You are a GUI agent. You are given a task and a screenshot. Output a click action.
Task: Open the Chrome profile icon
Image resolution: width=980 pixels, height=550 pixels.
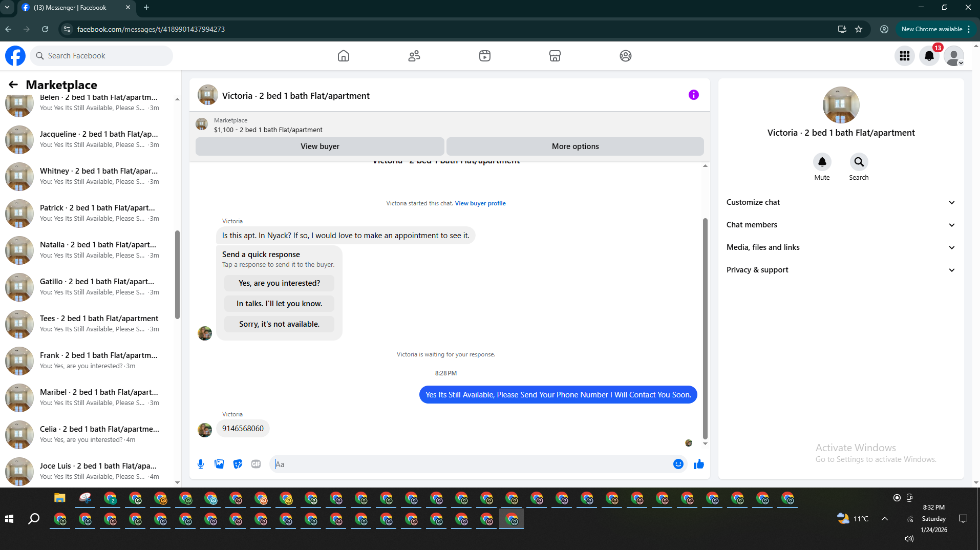[884, 29]
